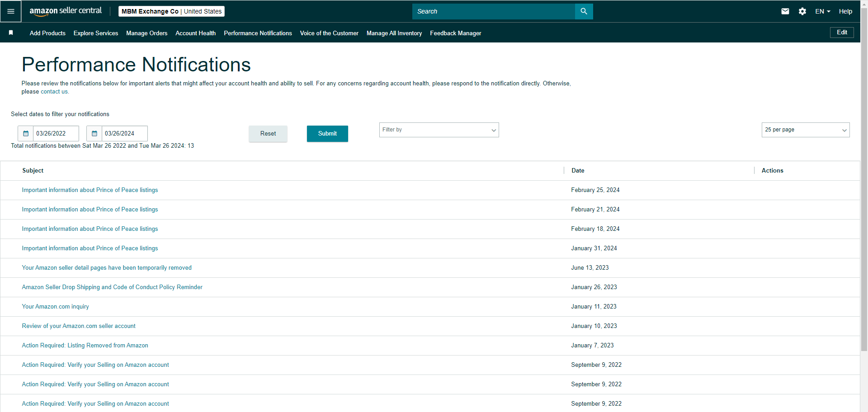The height and width of the screenshot is (412, 868).
Task: Open Prince of Peace notification from January 31, 2024
Action: tap(90, 248)
